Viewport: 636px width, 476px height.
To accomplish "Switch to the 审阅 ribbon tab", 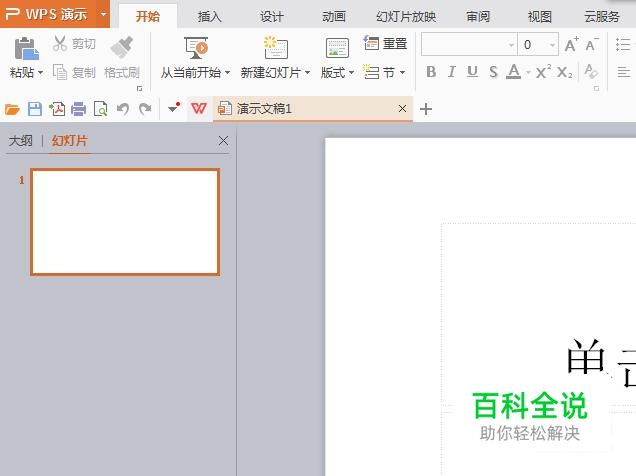I will (478, 17).
